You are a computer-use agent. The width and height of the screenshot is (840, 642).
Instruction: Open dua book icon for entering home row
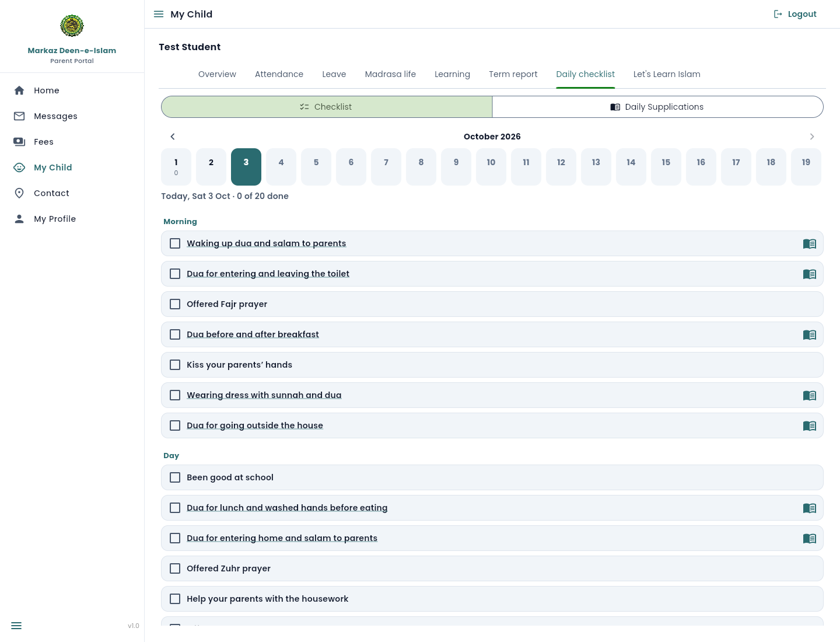click(x=810, y=539)
